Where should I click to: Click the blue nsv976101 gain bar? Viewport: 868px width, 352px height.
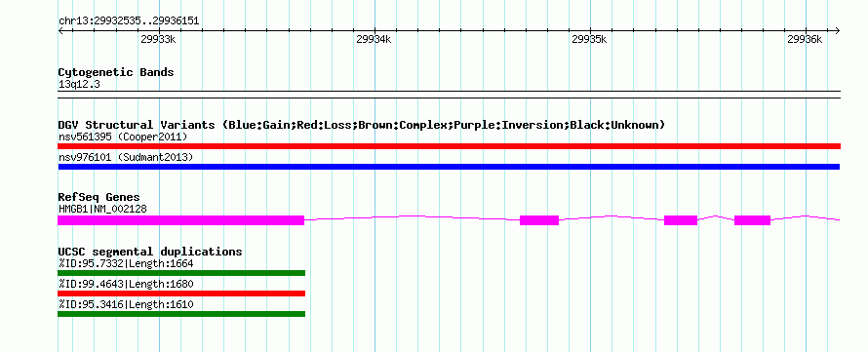click(449, 167)
